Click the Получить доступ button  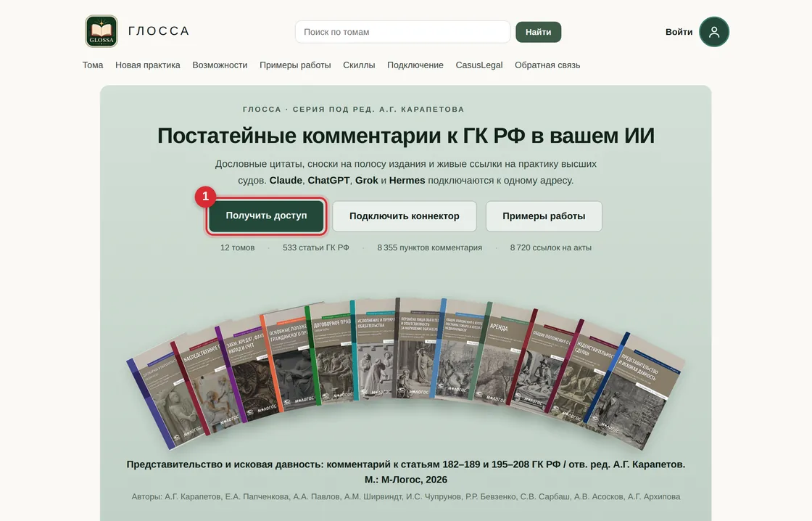click(x=266, y=216)
